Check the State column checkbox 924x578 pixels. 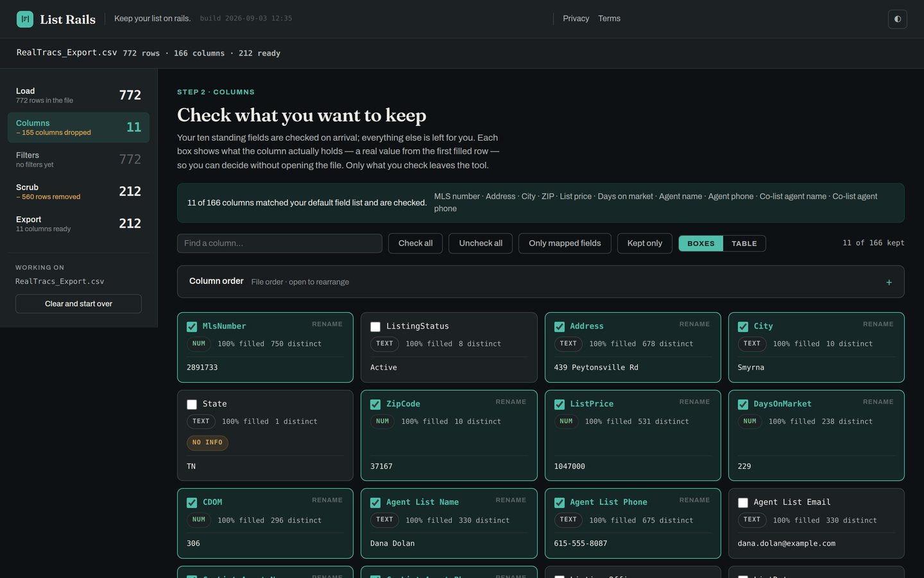click(192, 405)
